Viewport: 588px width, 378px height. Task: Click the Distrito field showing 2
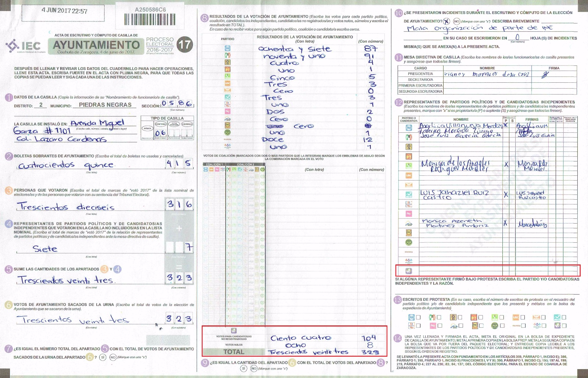[41, 105]
